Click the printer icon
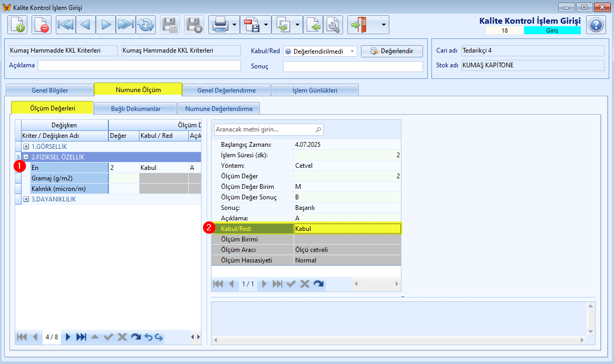The width and height of the screenshot is (614, 364). [x=220, y=25]
